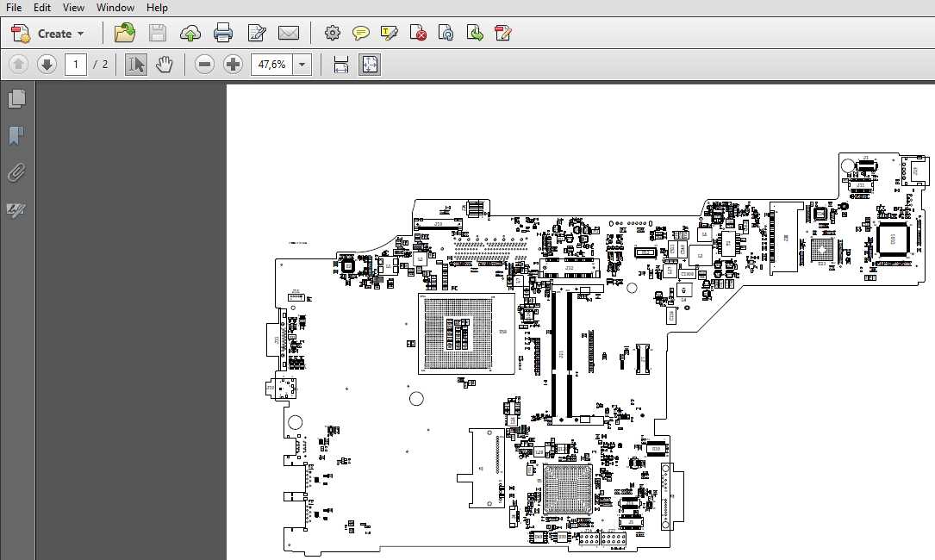Click the sign document pen icon
The height and width of the screenshot is (560, 935).
[502, 33]
